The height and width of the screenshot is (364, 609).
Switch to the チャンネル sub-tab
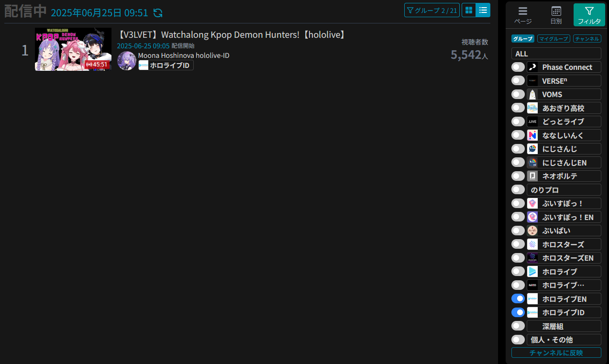pos(587,39)
